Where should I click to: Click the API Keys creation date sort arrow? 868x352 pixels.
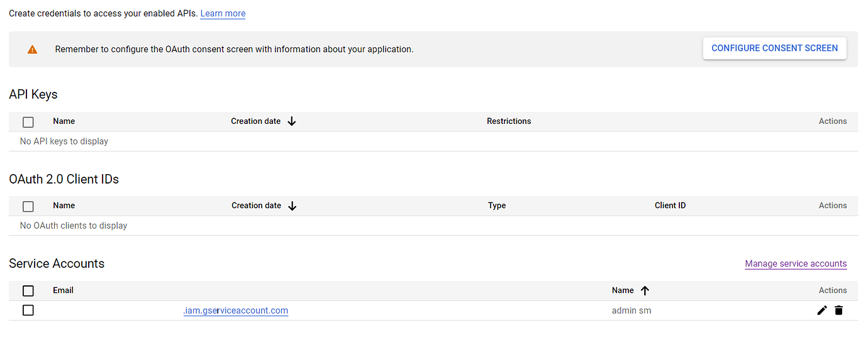[x=291, y=121]
